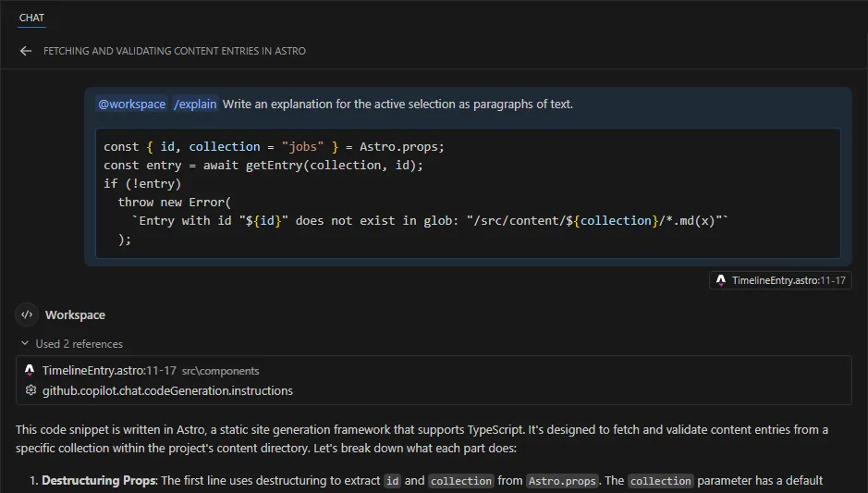Open TimelineEntry.astro:11-17 reference in src\components
This screenshot has height=493, width=868.
coord(434,371)
